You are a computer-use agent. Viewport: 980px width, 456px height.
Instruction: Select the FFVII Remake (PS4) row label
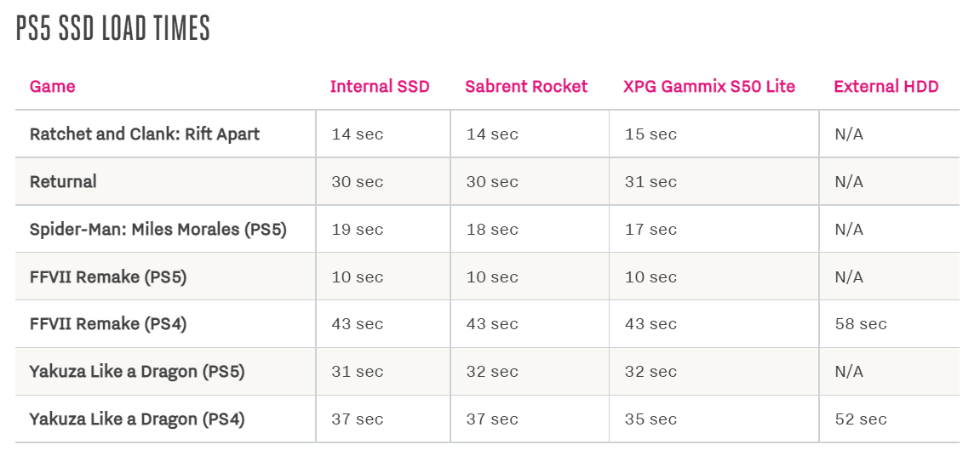coord(108,323)
